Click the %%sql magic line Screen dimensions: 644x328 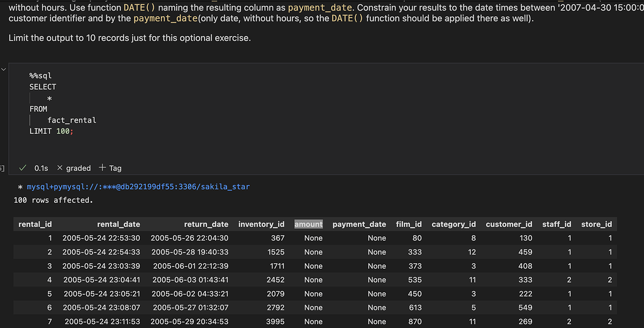pyautogui.click(x=40, y=75)
